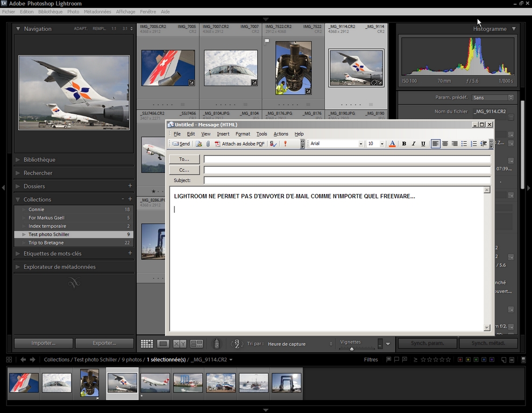Expand the Bibliothèque panel
This screenshot has width=532, height=413.
tap(18, 160)
